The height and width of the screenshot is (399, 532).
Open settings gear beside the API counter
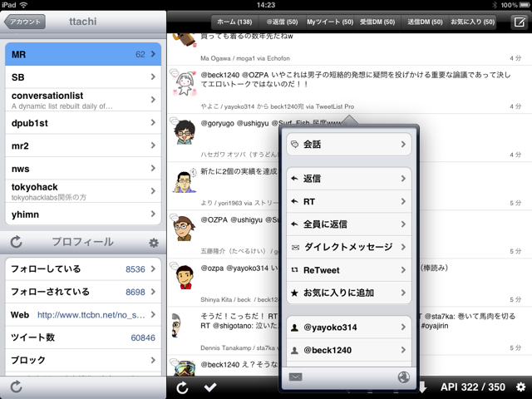click(x=520, y=387)
